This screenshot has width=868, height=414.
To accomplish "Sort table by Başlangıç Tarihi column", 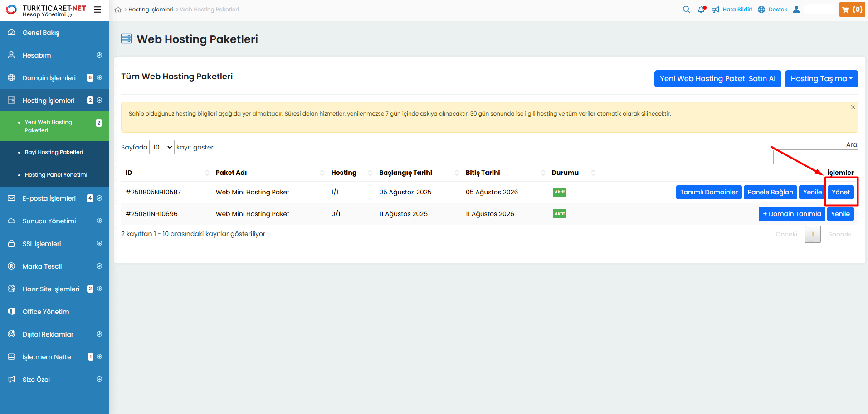I will pyautogui.click(x=405, y=173).
